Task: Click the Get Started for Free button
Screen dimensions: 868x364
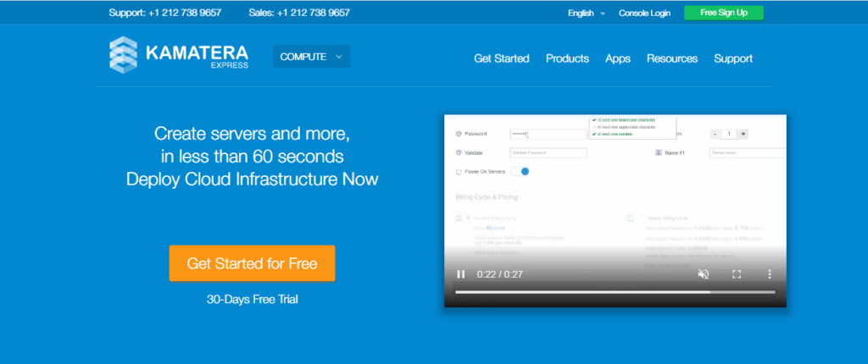Action: click(x=252, y=263)
